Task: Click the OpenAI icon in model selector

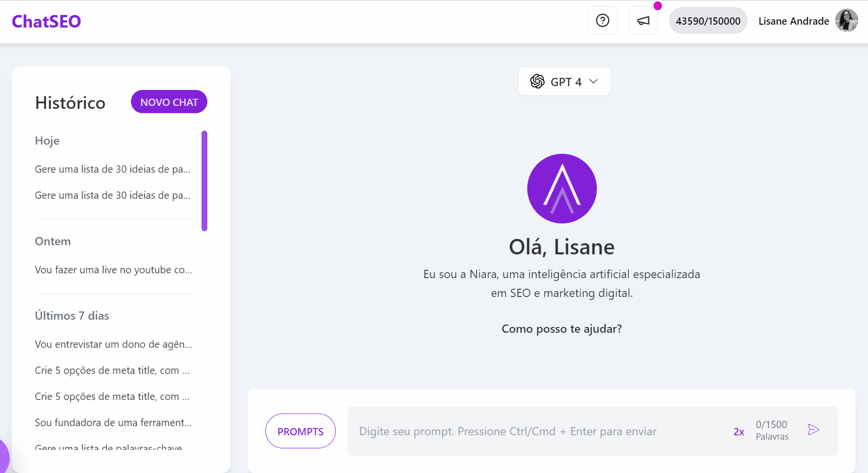Action: click(537, 82)
